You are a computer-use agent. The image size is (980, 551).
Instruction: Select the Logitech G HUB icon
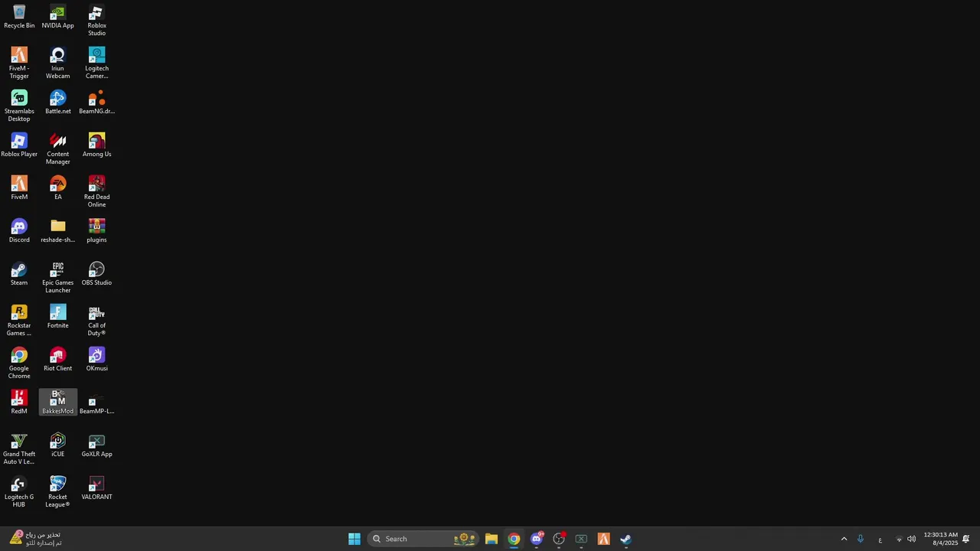(x=19, y=492)
